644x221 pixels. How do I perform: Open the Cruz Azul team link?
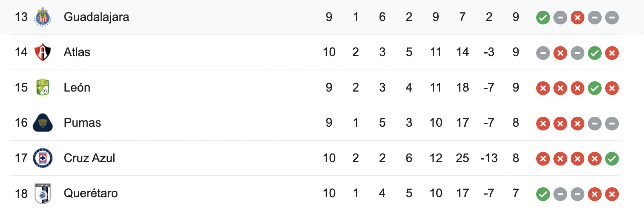click(x=89, y=158)
